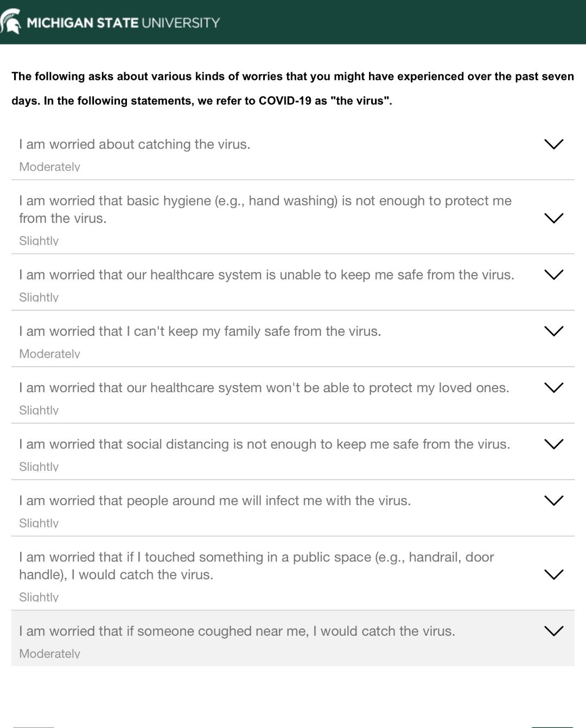Click the arrow icon for 'healthcare system unable to keep me safe'

click(553, 274)
